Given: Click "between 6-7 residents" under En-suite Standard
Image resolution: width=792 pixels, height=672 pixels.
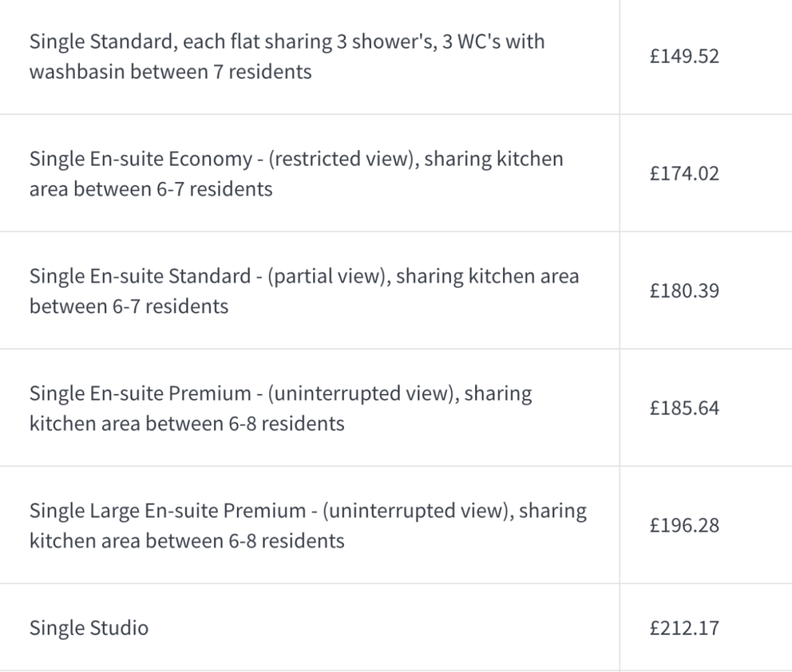Looking at the screenshot, I should coord(128,307).
